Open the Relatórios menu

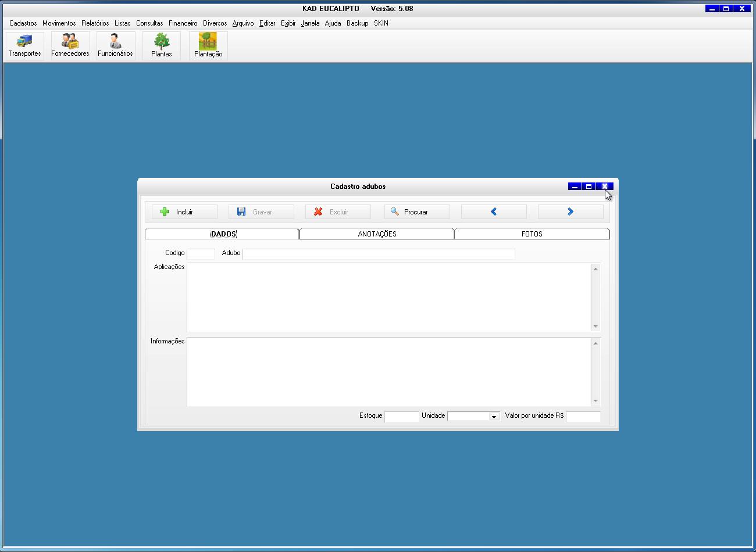pos(95,23)
